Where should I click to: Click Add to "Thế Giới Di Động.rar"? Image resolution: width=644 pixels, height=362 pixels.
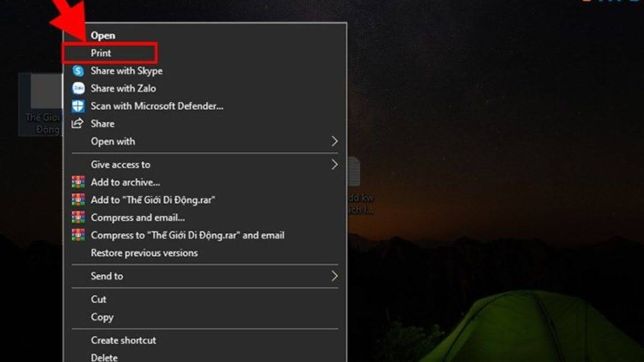click(x=153, y=200)
